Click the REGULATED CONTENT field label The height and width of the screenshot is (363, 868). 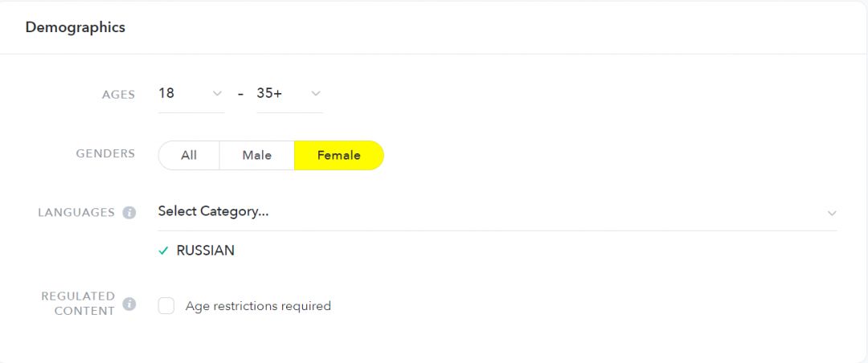(x=78, y=304)
